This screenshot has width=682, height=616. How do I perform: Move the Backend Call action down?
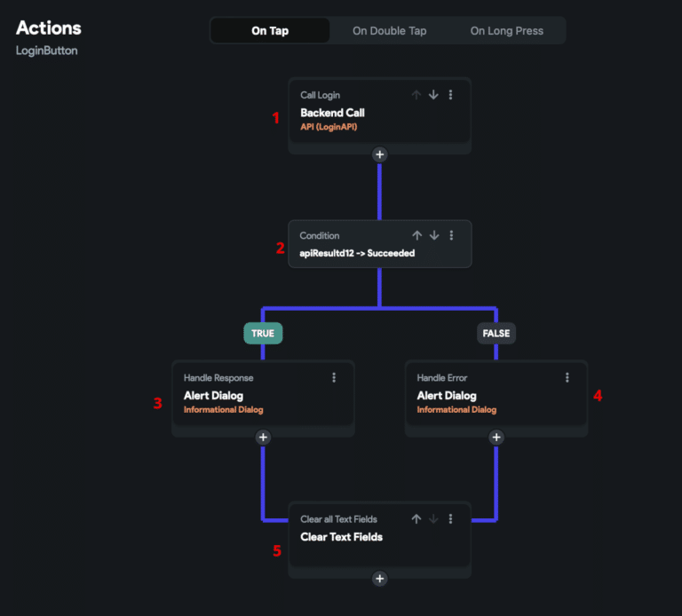tap(433, 95)
